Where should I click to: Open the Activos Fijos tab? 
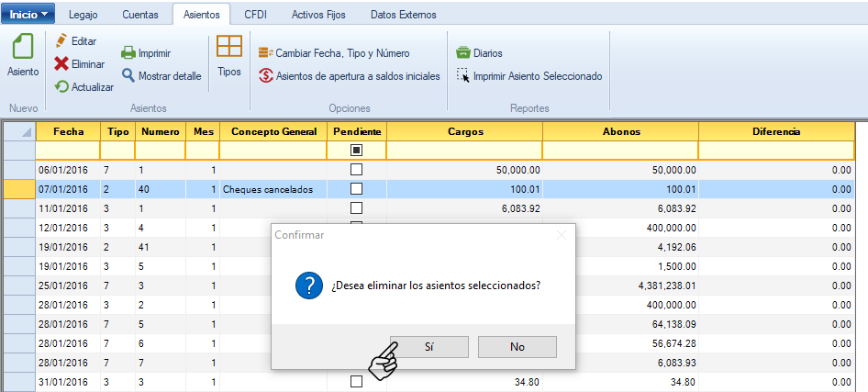320,15
